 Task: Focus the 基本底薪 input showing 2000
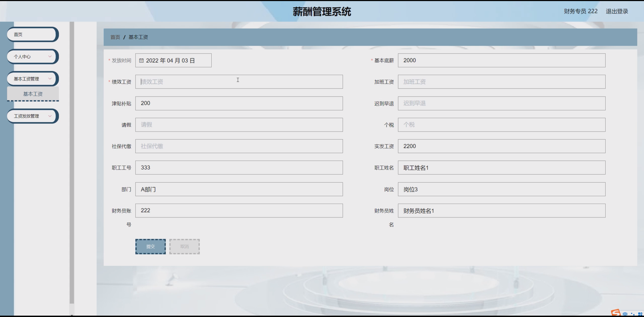click(x=502, y=60)
